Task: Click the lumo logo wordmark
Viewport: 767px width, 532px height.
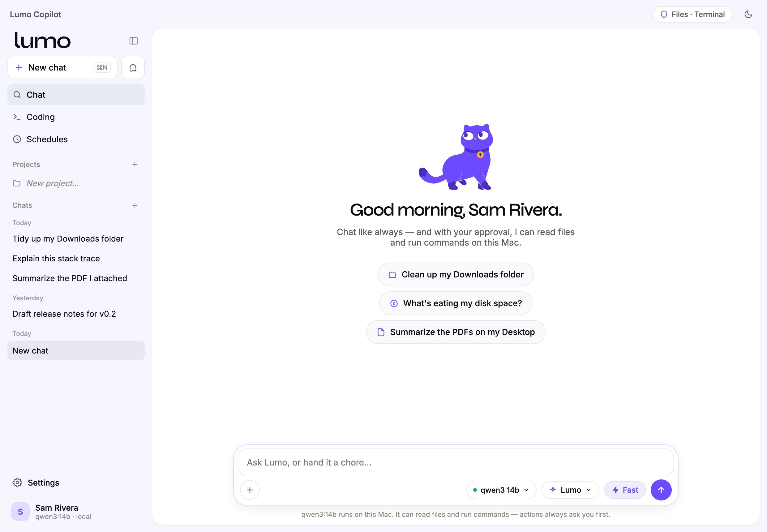Action: tap(42, 41)
